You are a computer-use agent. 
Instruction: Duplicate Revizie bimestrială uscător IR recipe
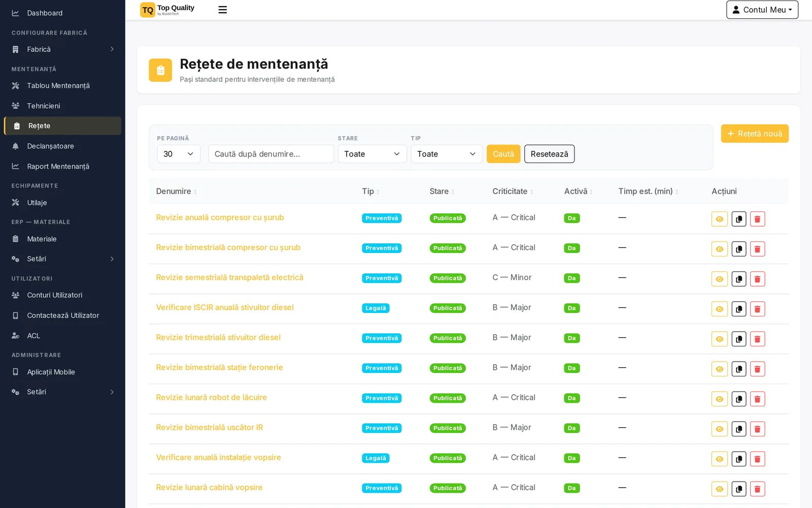[739, 429]
